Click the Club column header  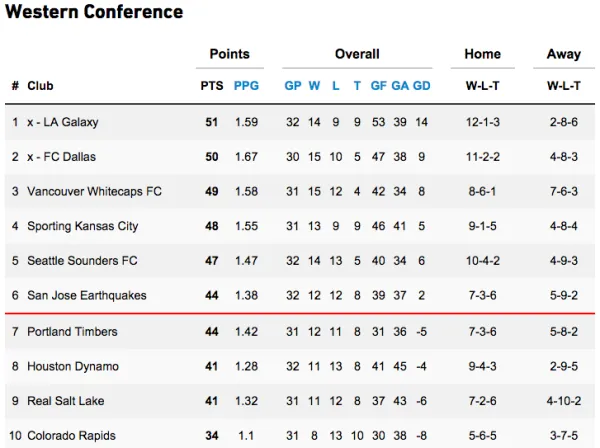(x=40, y=86)
